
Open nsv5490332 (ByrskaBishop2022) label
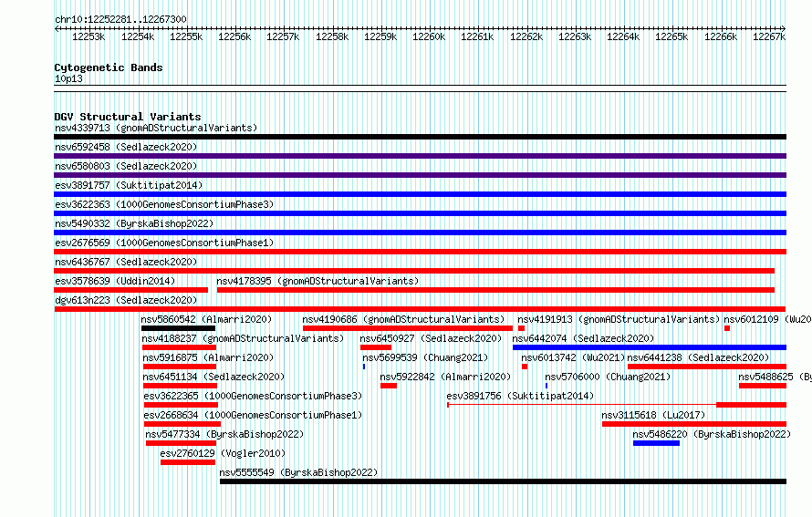point(134,223)
